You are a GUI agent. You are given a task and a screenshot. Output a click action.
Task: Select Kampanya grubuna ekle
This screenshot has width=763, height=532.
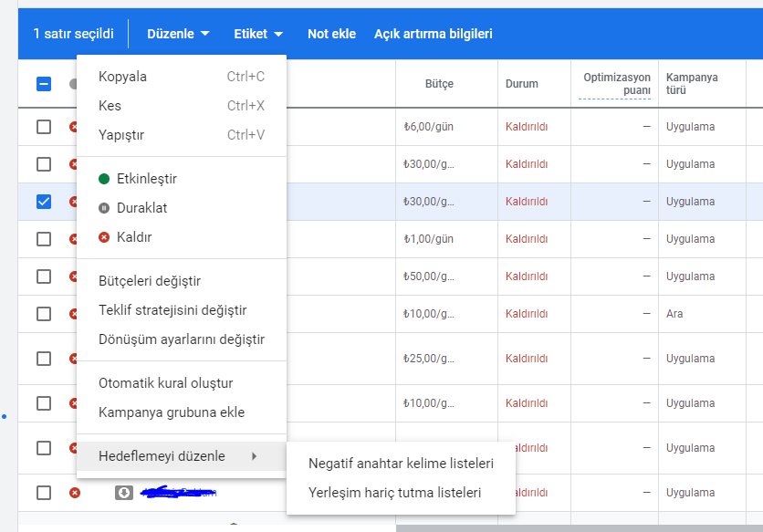182,412
